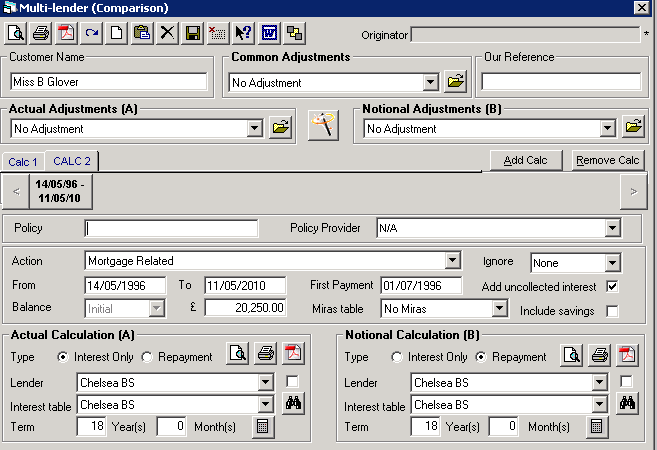
Task: Open the Ignore dropdown
Action: pos(612,263)
